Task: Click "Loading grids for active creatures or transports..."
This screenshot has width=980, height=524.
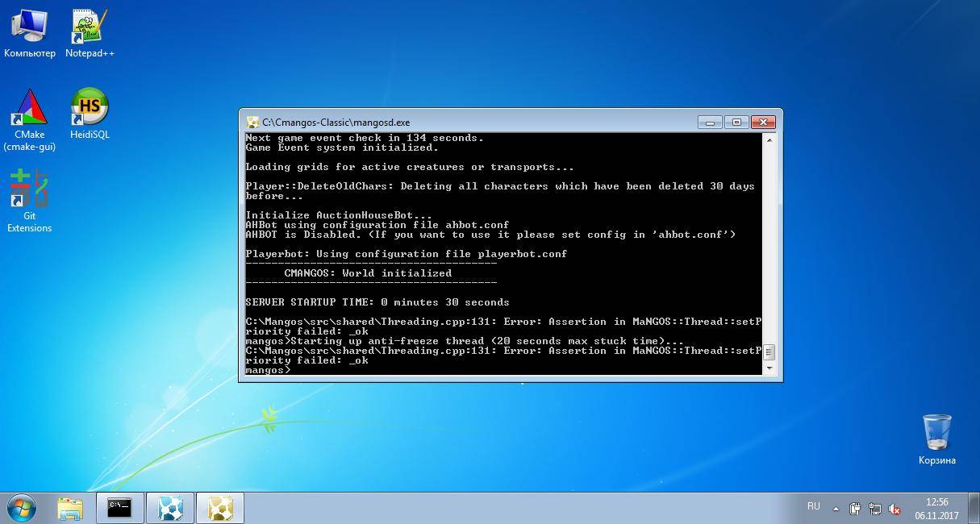Action: pyautogui.click(x=410, y=167)
